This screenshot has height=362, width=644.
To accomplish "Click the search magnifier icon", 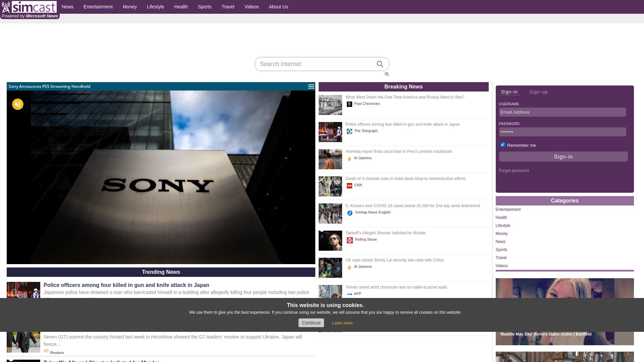I will coord(380,64).
